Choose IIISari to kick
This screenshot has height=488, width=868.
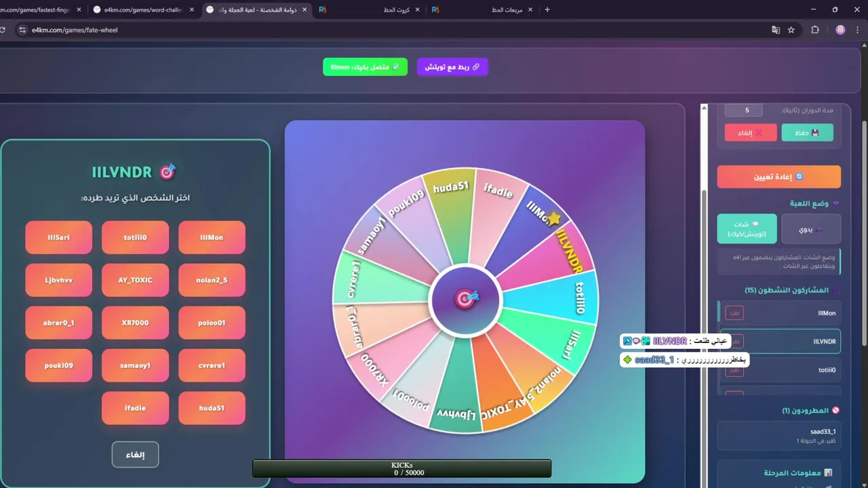59,237
